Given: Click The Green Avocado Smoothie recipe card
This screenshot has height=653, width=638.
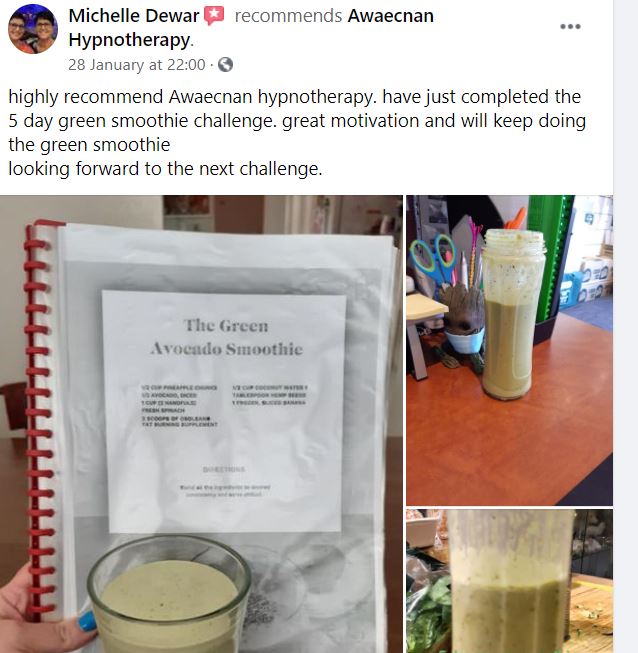Looking at the screenshot, I should (225, 411).
